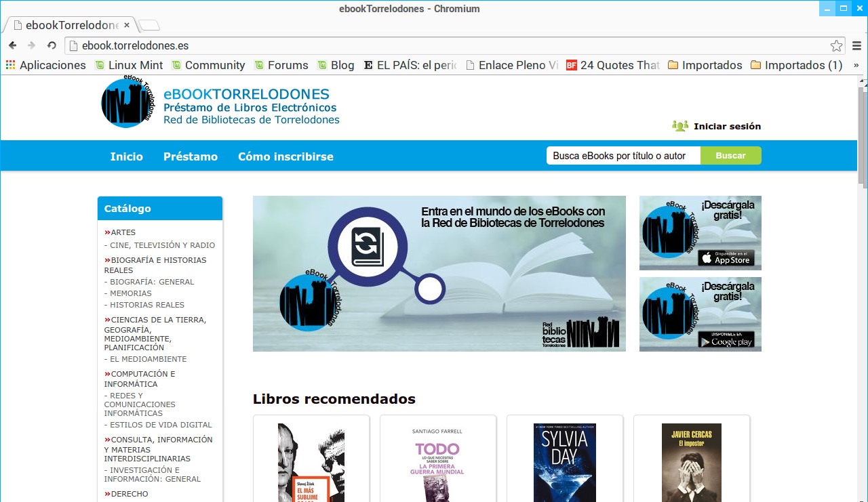Screen dimensions: 868x502
Task: Click the Google Play download banner
Action: (x=701, y=314)
